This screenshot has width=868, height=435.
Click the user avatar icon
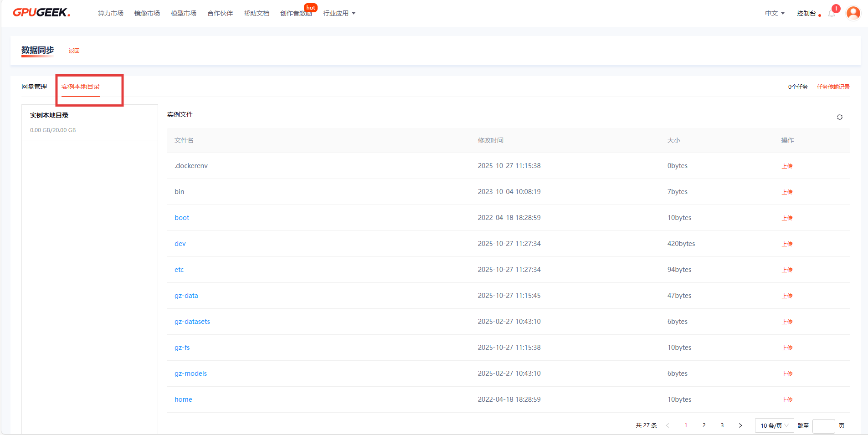pyautogui.click(x=853, y=13)
